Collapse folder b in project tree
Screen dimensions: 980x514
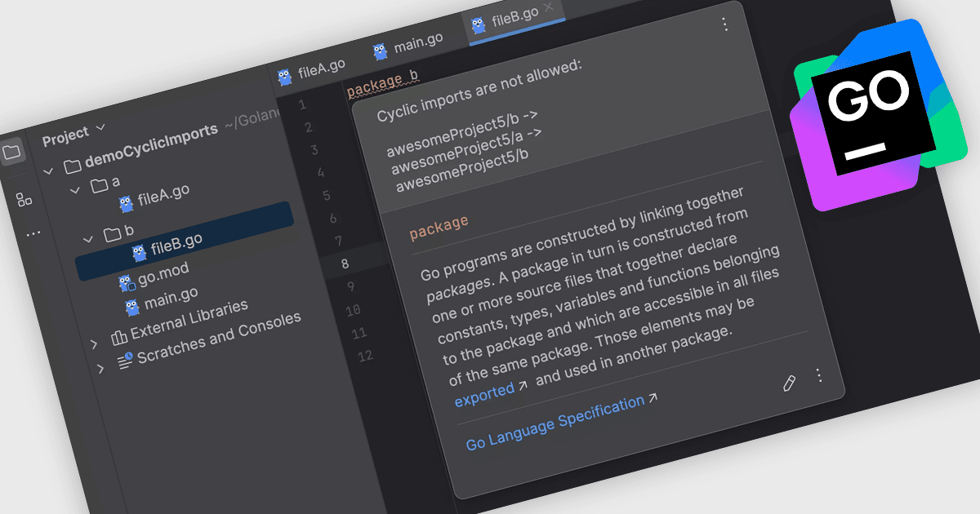(x=90, y=239)
